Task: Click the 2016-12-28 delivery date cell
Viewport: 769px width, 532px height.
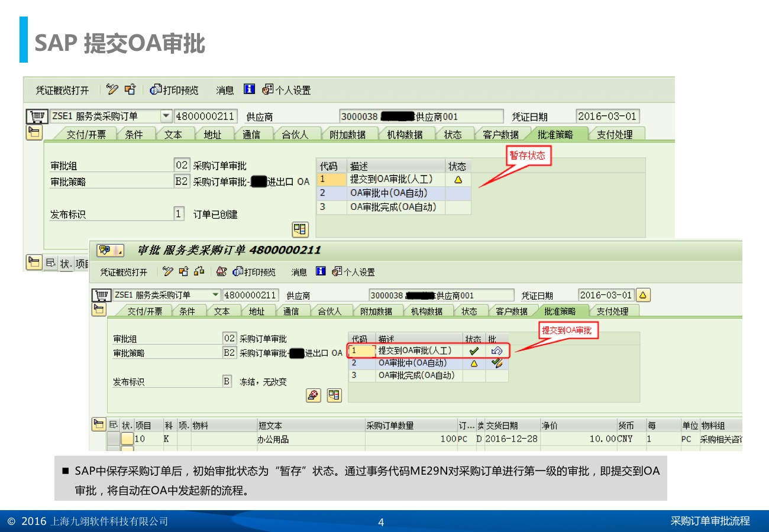Action: [x=512, y=439]
